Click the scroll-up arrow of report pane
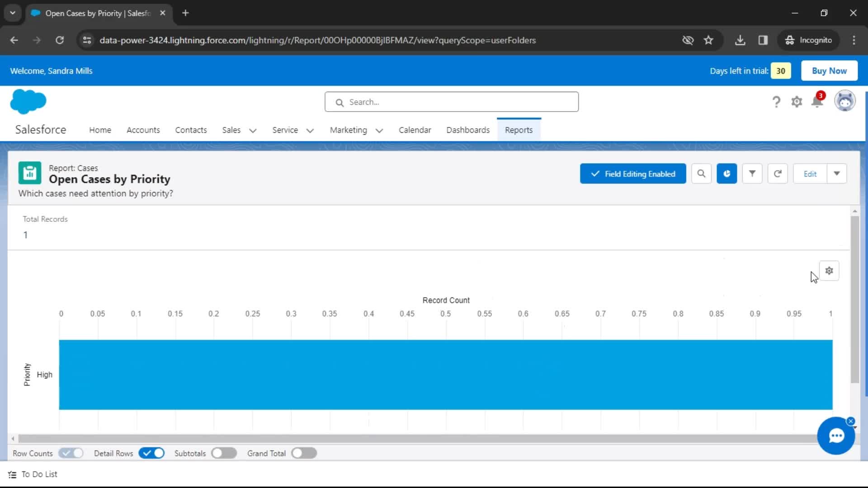This screenshot has height=488, width=868. click(854, 211)
